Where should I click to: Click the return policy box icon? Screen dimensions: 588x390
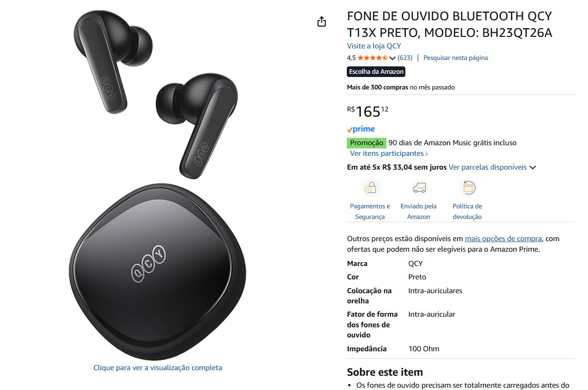click(468, 188)
